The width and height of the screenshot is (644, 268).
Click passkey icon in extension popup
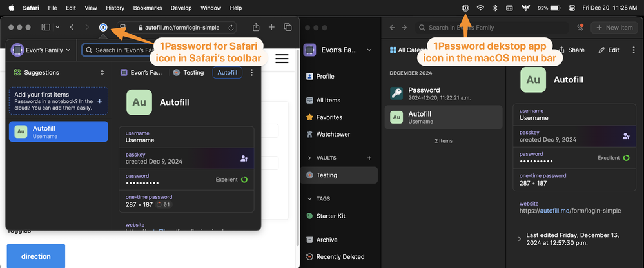244,158
